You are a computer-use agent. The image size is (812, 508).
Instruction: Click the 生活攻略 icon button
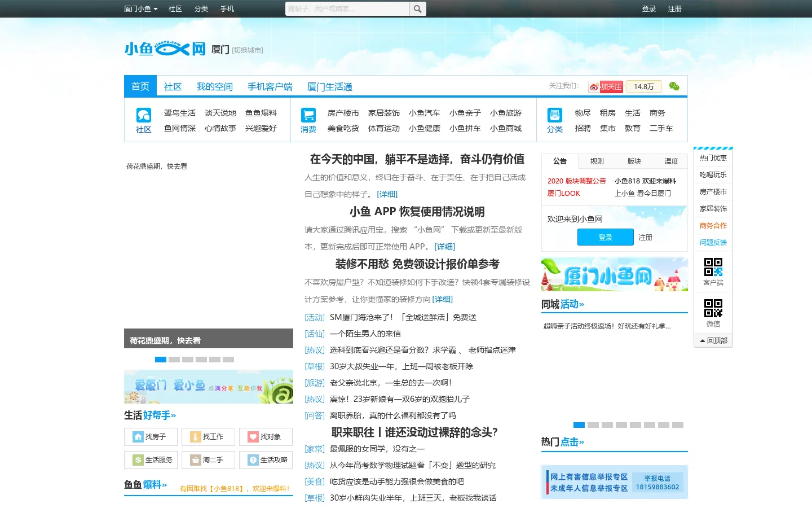[x=266, y=460]
